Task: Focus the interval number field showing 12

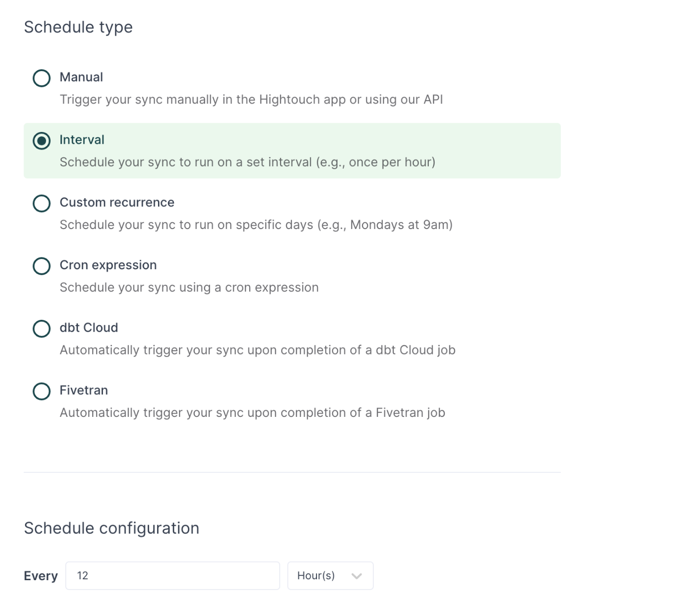Action: pos(172,576)
